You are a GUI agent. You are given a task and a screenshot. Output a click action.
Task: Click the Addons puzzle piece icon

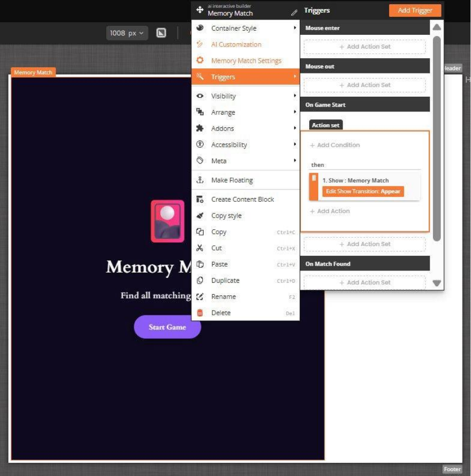pyautogui.click(x=200, y=128)
